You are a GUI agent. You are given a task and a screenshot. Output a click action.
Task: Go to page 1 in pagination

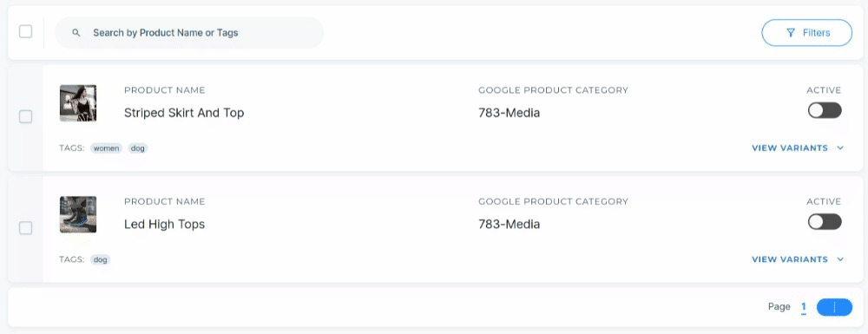click(x=803, y=307)
